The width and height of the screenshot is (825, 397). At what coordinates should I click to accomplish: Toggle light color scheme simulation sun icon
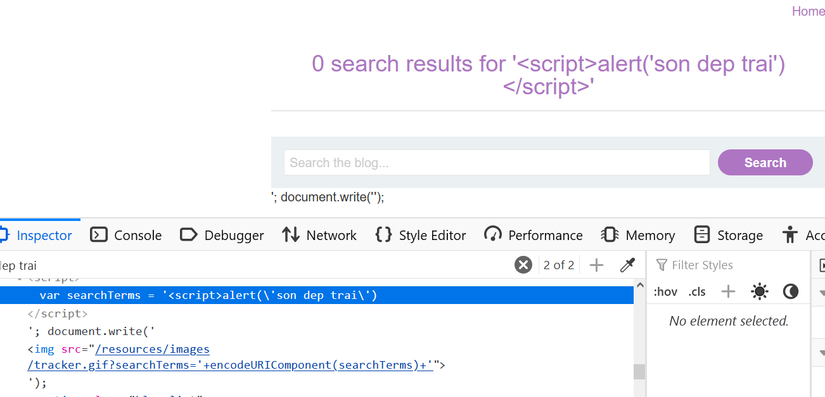(x=760, y=291)
